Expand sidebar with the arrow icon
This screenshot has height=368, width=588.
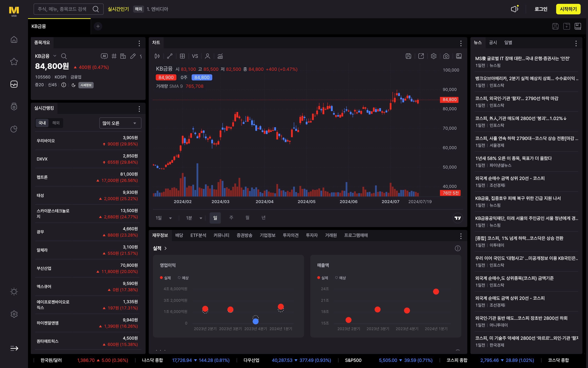click(14, 348)
